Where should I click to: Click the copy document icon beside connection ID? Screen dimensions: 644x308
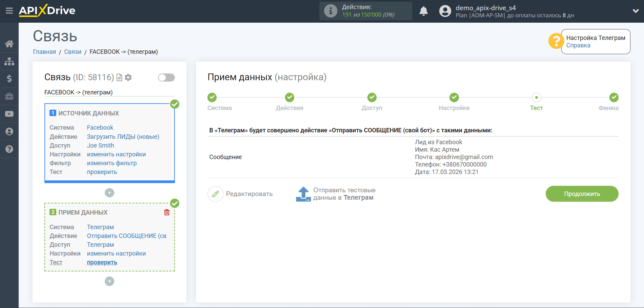(119, 78)
